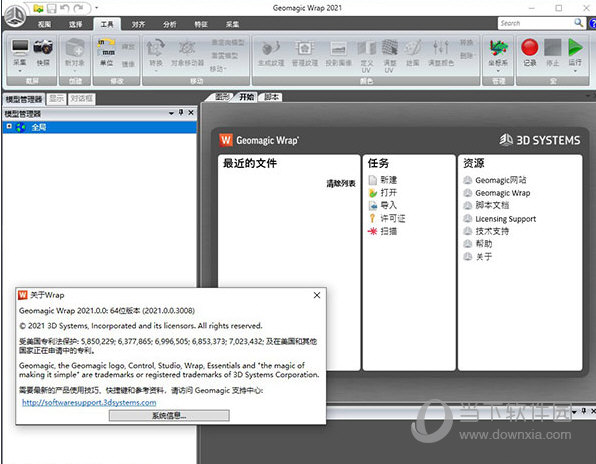Click the 坐标系 coordinate system icon
596x464 pixels.
coord(498,47)
